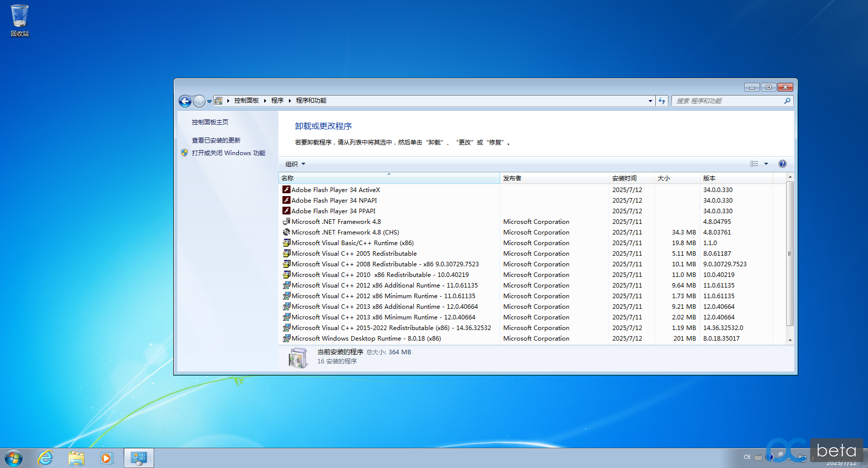Click the change view icon in toolbar

click(x=754, y=164)
